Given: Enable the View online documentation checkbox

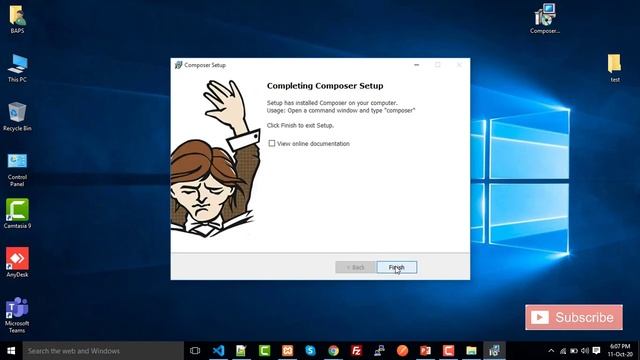Looking at the screenshot, I should [272, 143].
